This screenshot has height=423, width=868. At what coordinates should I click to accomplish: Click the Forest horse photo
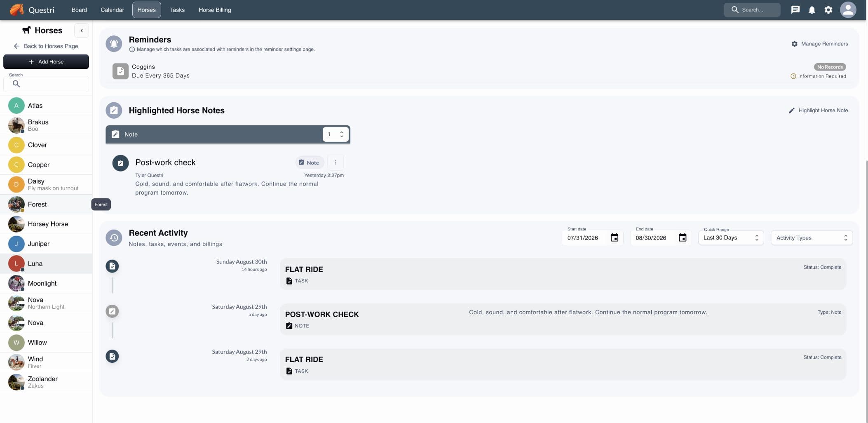(16, 204)
